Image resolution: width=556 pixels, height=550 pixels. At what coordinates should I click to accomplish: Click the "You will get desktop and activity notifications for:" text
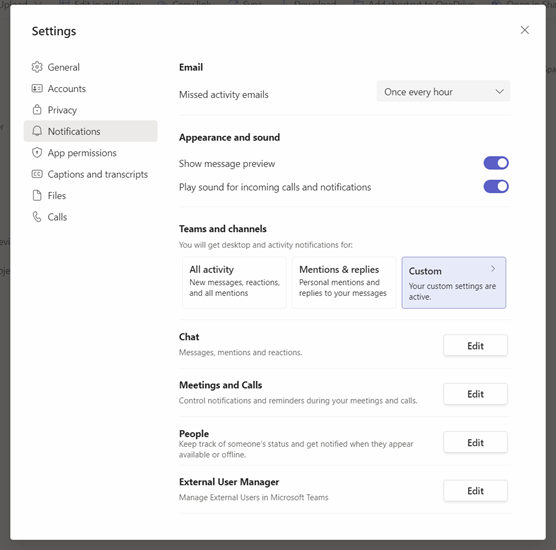coord(266,245)
